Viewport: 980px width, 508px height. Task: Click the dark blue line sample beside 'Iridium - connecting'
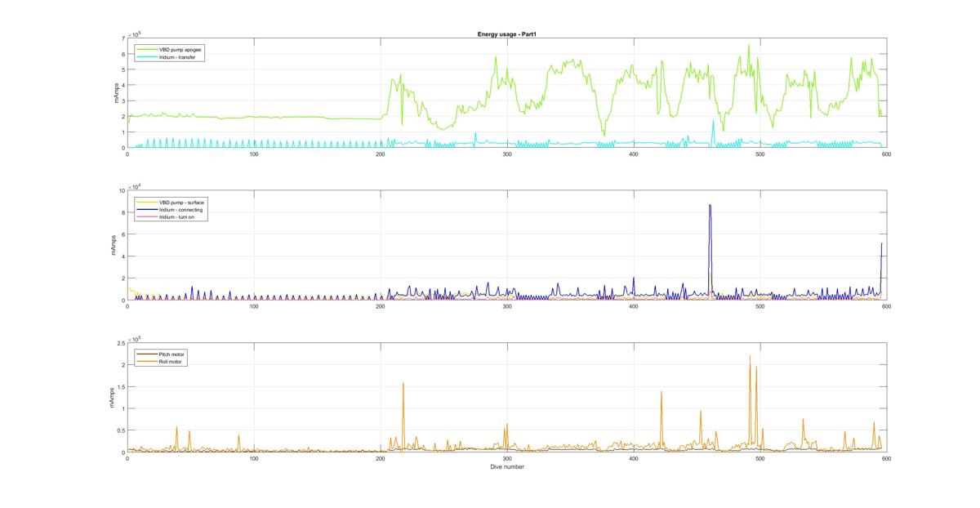(x=146, y=210)
